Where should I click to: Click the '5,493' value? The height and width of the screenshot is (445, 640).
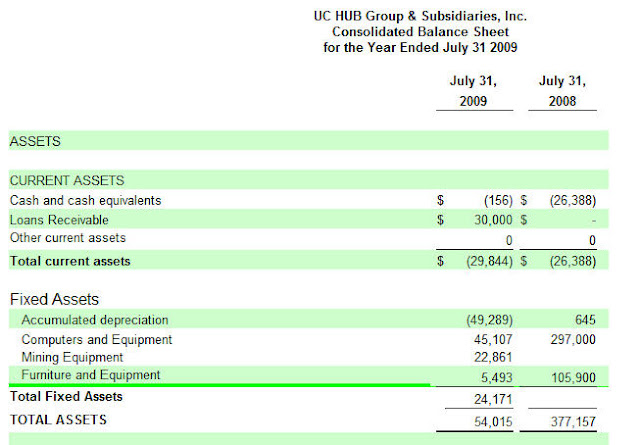497,378
